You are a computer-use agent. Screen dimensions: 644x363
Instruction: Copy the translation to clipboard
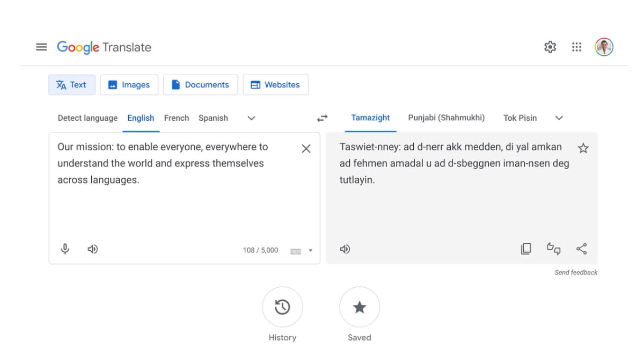(526, 249)
